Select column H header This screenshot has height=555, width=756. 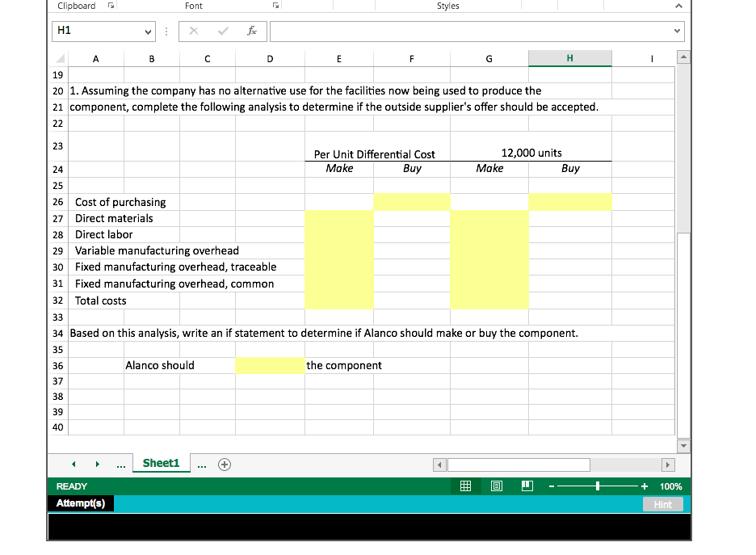point(569,57)
